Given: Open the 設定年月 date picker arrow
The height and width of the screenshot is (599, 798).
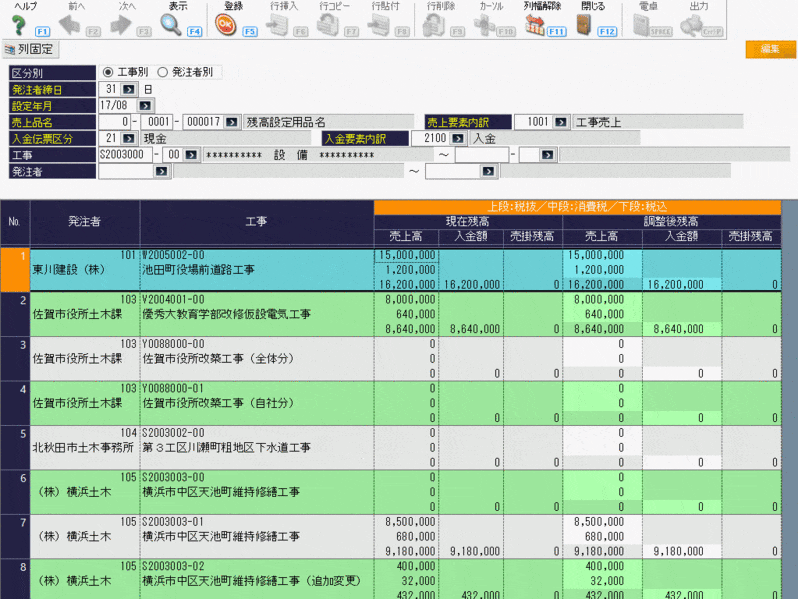Looking at the screenshot, I should tap(145, 106).
